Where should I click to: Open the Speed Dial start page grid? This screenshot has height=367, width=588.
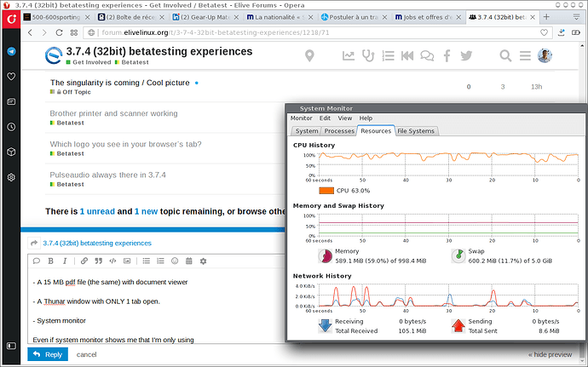coord(74,32)
